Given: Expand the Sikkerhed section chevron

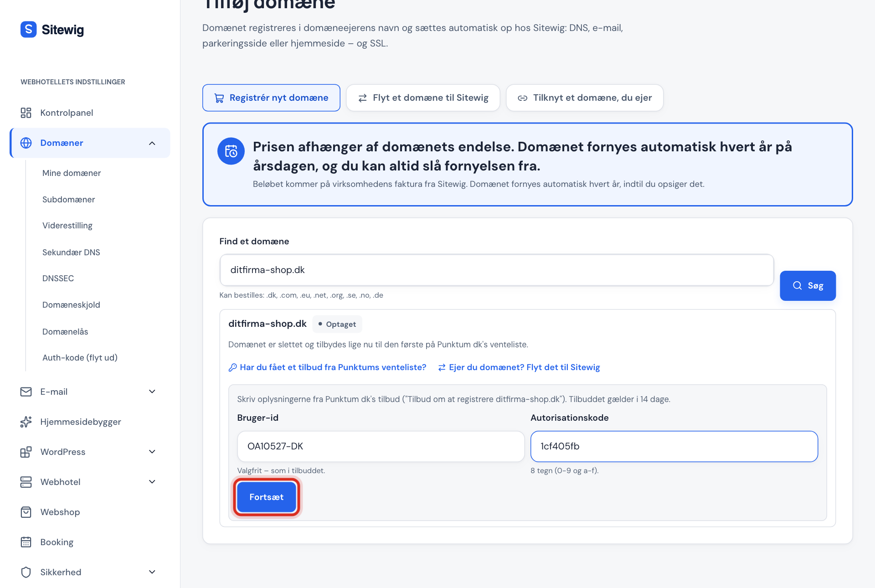Looking at the screenshot, I should coord(152,573).
